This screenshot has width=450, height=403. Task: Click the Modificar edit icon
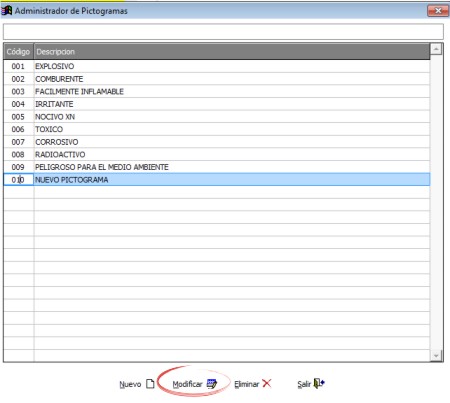[212, 384]
